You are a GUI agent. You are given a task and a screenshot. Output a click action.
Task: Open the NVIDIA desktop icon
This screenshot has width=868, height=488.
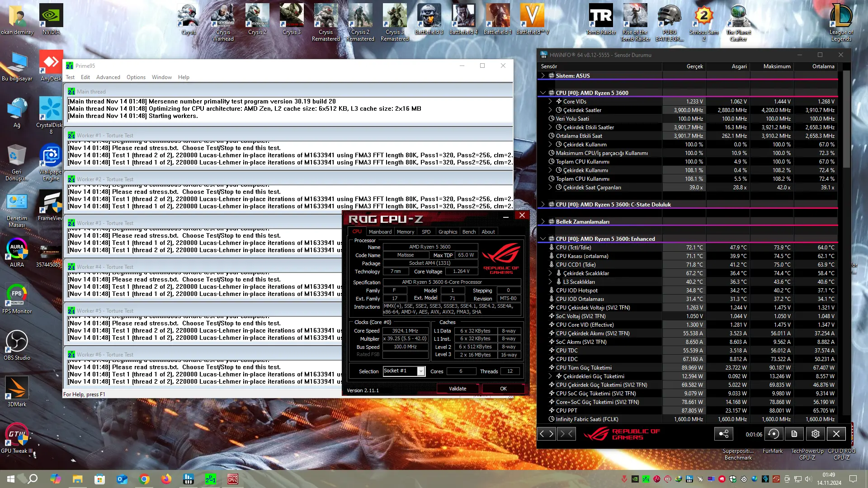coord(51,19)
